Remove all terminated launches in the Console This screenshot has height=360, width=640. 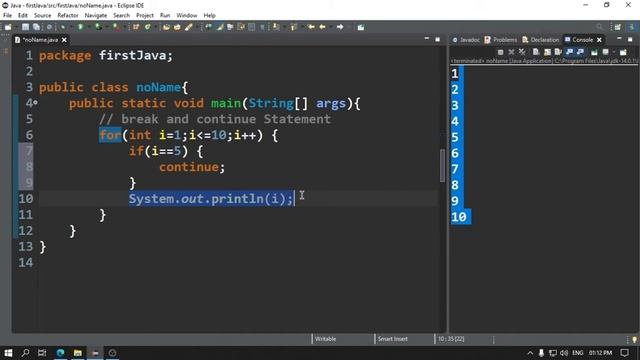coord(522,52)
